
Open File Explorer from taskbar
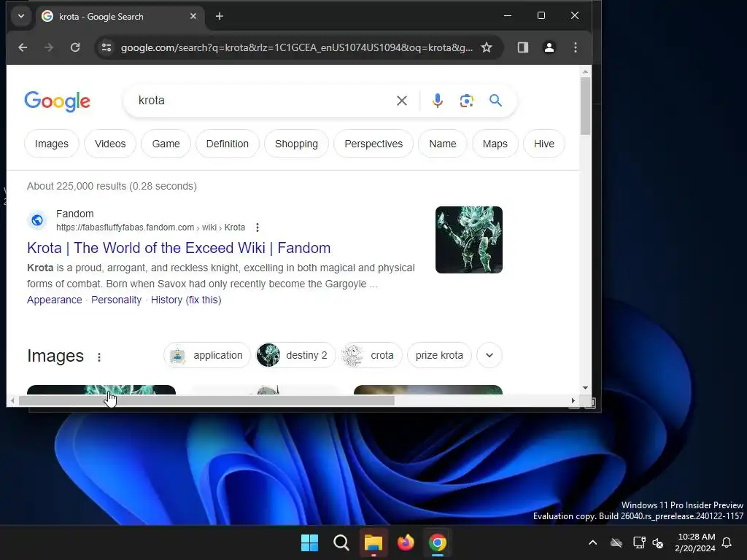click(x=373, y=542)
